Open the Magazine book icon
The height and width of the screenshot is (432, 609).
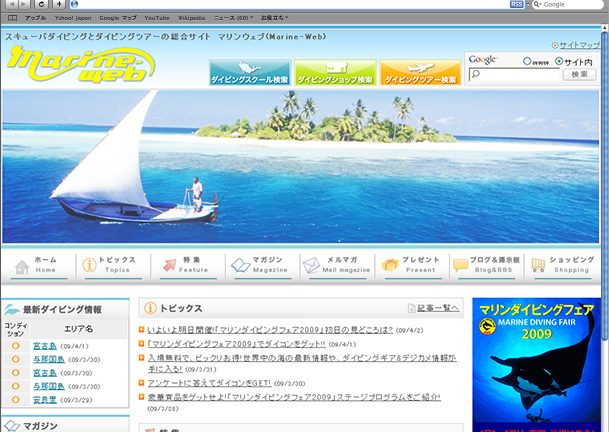pyautogui.click(x=240, y=265)
